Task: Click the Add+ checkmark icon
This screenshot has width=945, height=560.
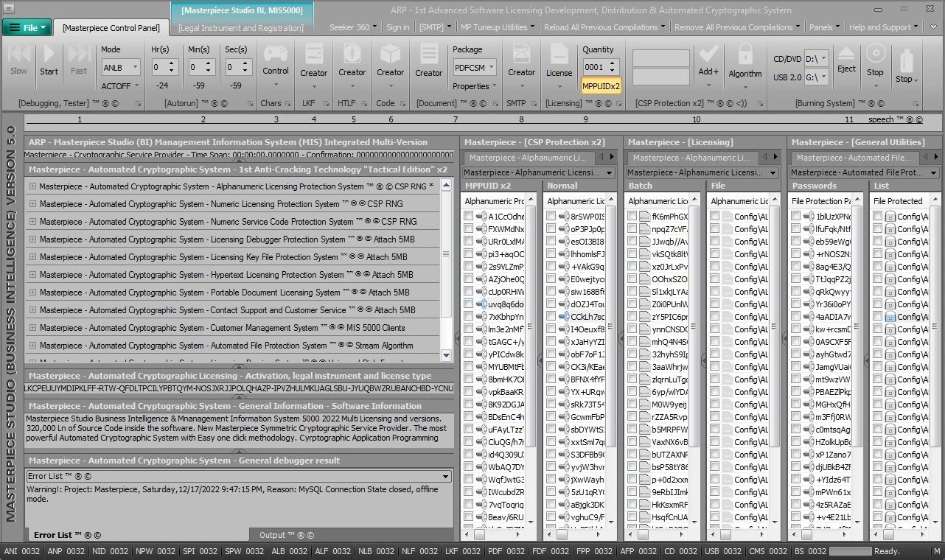Action: (x=708, y=55)
